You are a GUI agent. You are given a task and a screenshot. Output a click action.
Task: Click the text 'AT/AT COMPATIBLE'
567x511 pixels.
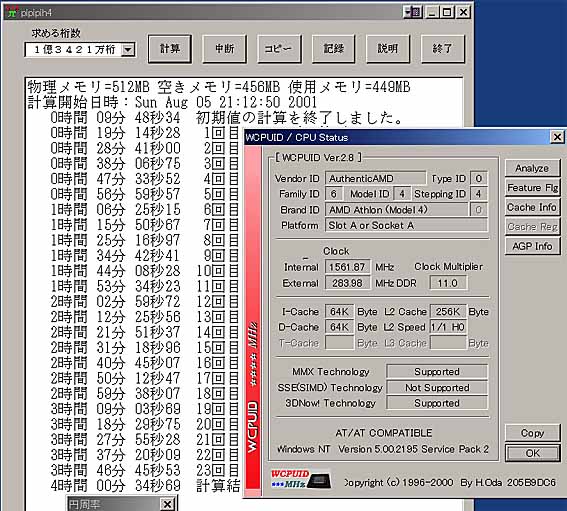[x=384, y=433]
